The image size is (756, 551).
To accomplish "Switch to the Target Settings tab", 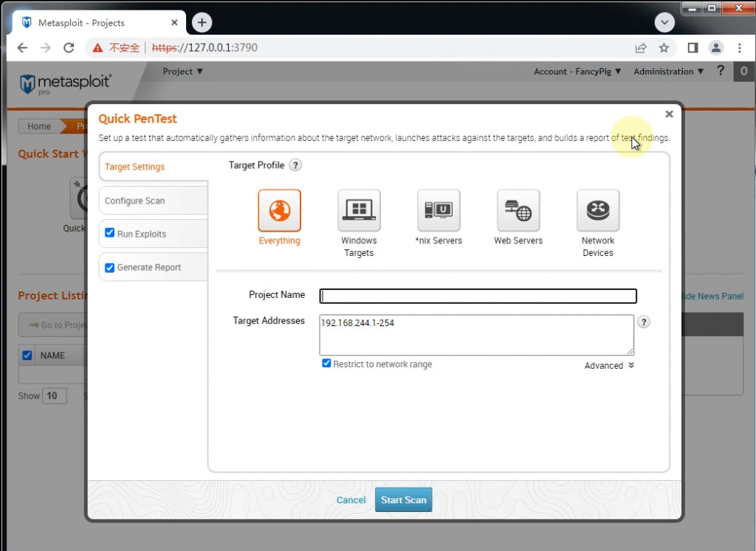I will [x=154, y=167].
